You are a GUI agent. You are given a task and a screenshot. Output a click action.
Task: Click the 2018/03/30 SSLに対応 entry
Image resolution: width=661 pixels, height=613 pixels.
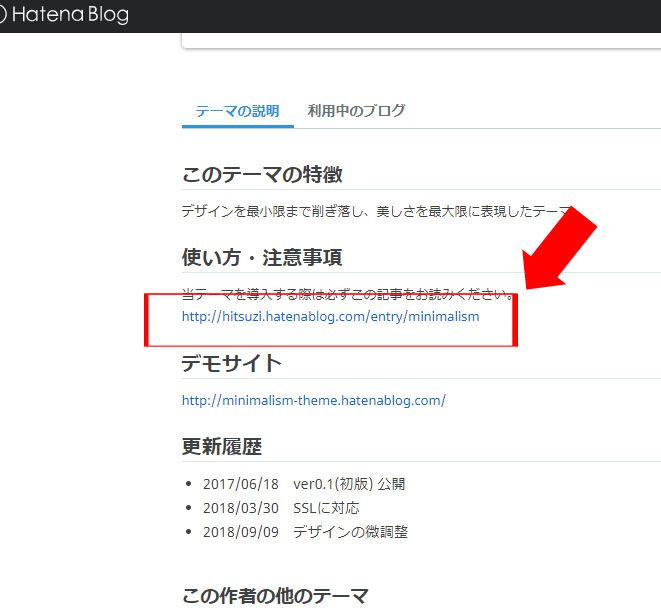pos(281,508)
